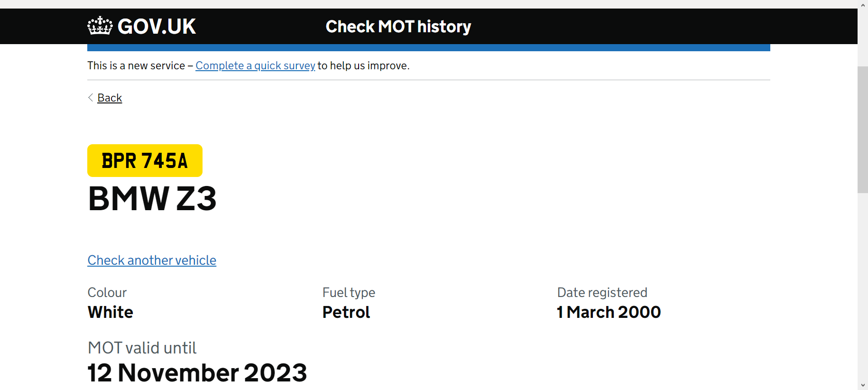Image resolution: width=868 pixels, height=390 pixels.
Task: Select the Check another vehicle link
Action: pyautogui.click(x=152, y=260)
